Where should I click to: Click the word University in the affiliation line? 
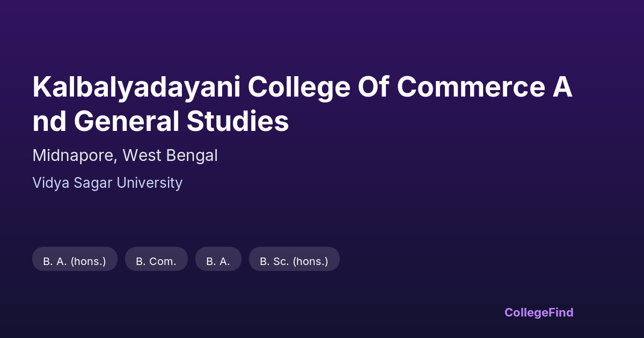coord(149,183)
